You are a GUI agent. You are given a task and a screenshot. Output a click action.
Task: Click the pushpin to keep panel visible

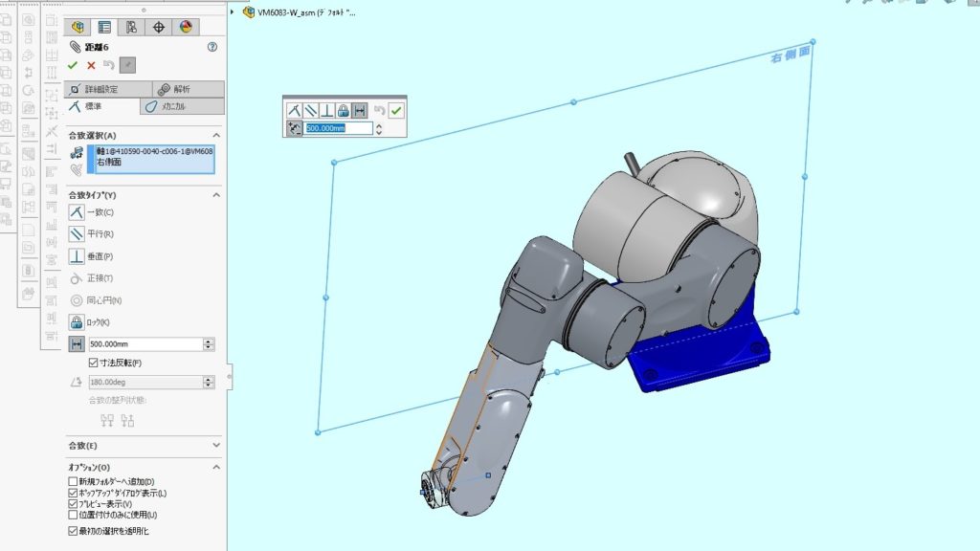[x=127, y=65]
